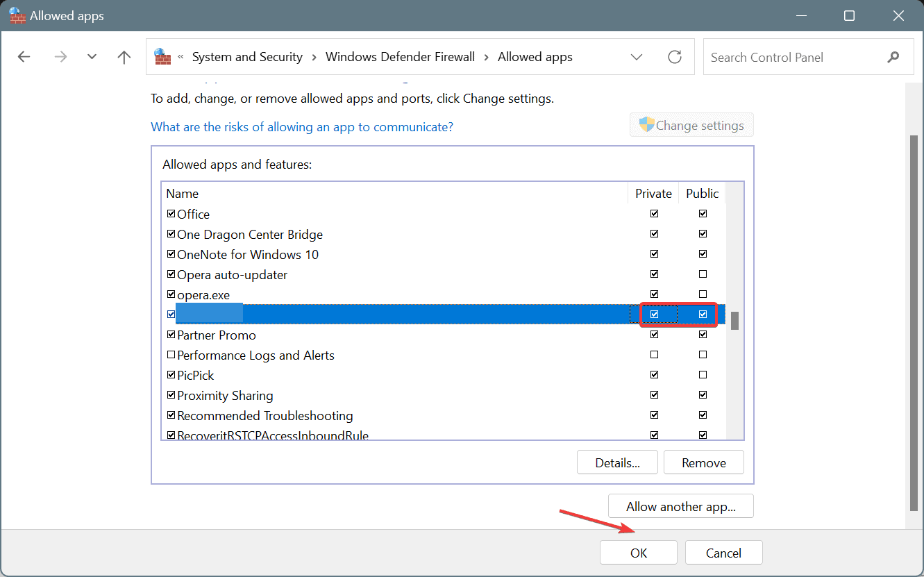Enable Public for Opera auto-updater
This screenshot has height=577, width=924.
point(703,274)
